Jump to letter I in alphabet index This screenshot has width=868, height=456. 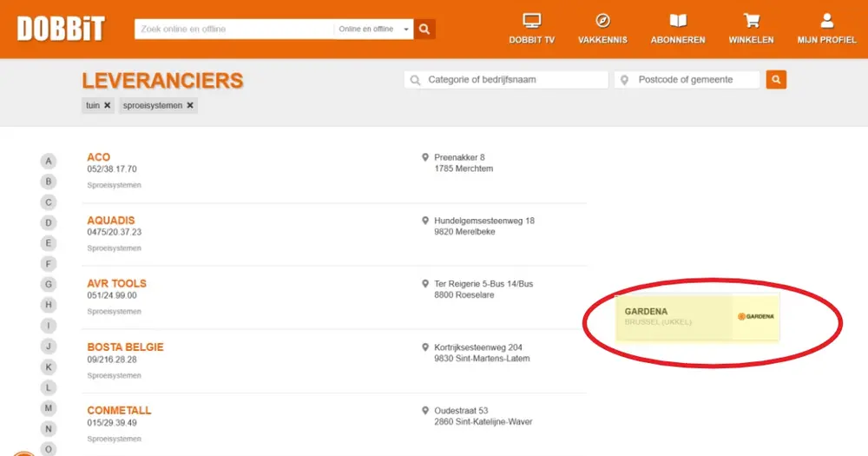[x=49, y=326]
